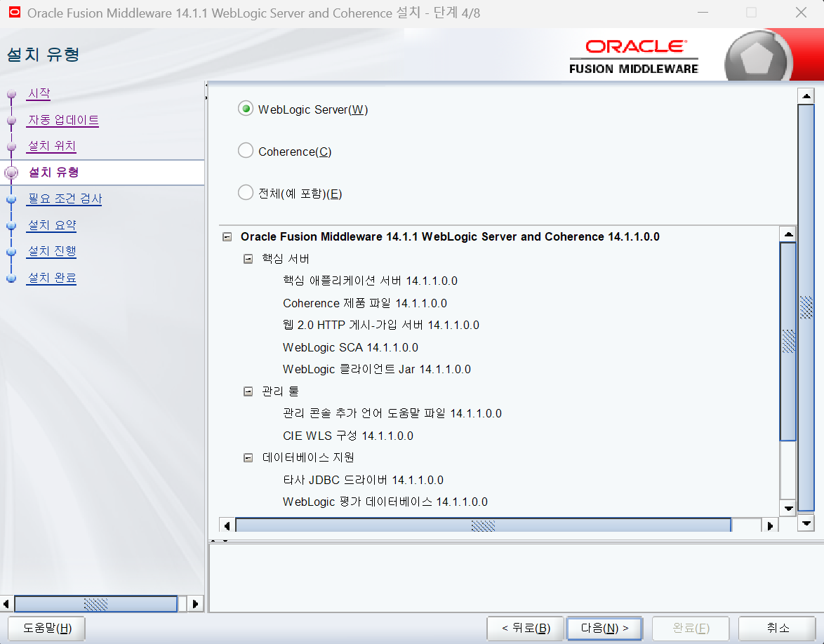Click the navigation pane's scroll-left arrow

coord(6,603)
